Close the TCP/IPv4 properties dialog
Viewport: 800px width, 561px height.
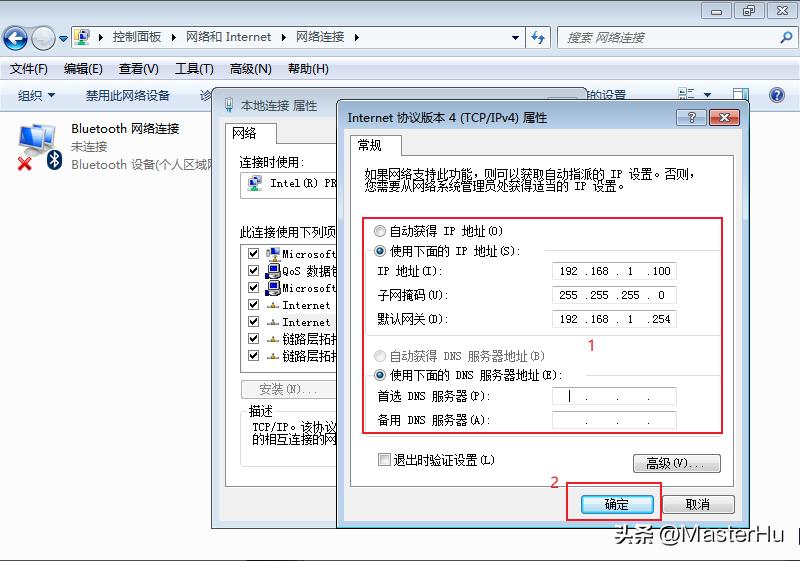pos(724,118)
